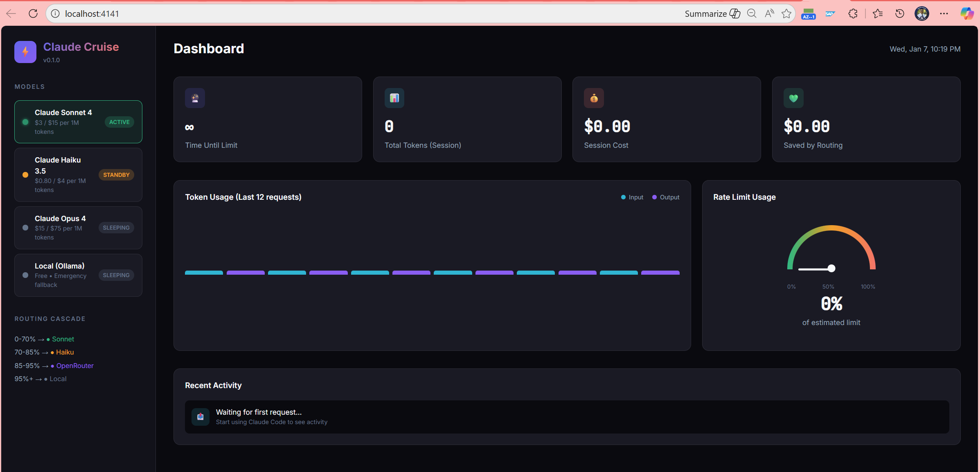Click the green status dot for Sonnet 4
Viewport: 980px width, 472px height.
tap(25, 122)
